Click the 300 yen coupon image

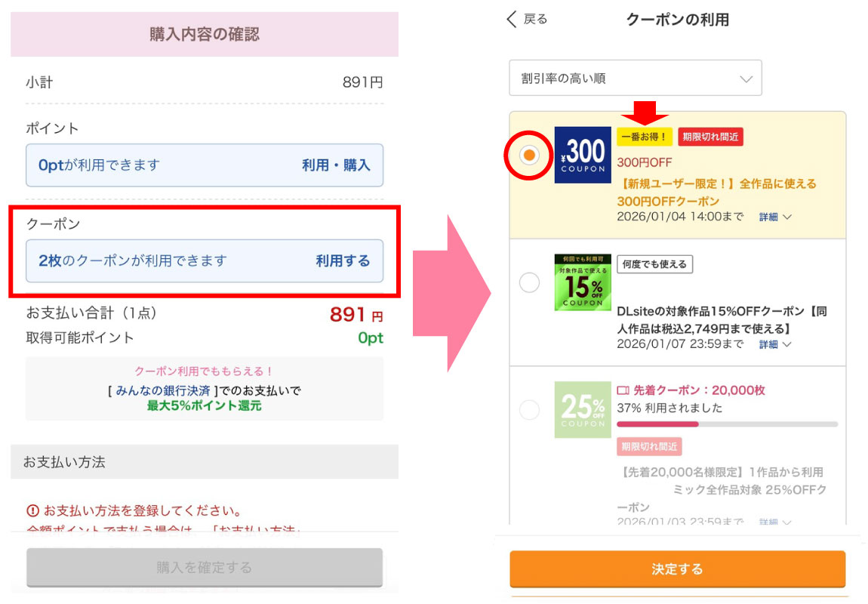(581, 155)
